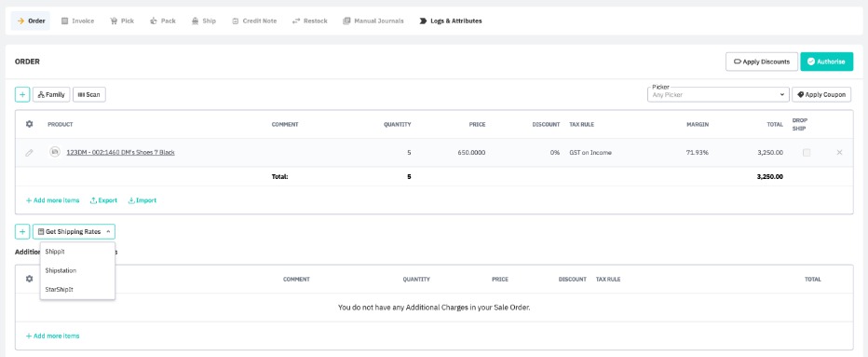868x357 pixels.
Task: Remove the 123DM product line with X
Action: (x=839, y=153)
